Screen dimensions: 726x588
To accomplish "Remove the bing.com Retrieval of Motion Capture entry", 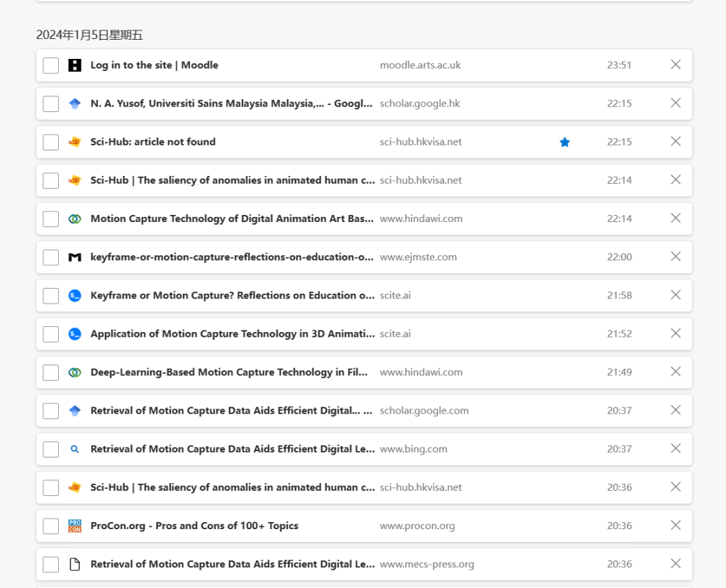I will point(676,448).
